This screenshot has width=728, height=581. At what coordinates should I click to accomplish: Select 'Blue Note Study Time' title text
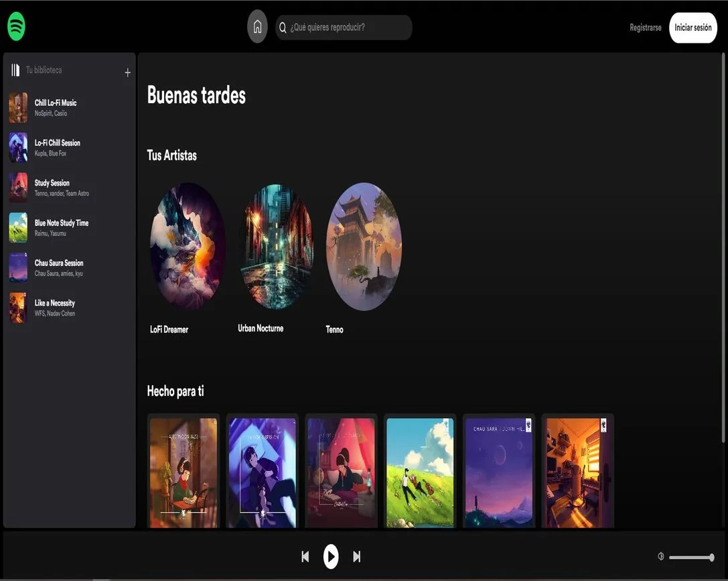[x=62, y=223]
